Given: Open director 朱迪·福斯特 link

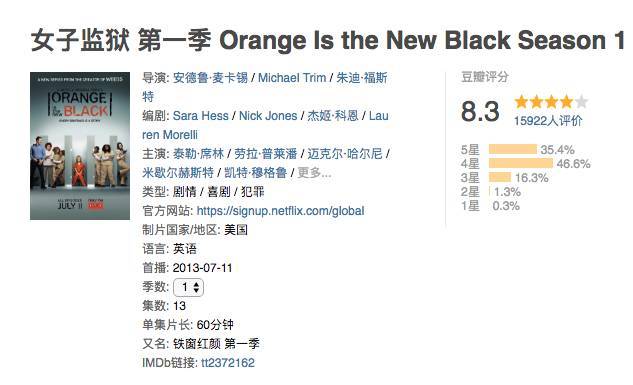Looking at the screenshot, I should [362, 77].
